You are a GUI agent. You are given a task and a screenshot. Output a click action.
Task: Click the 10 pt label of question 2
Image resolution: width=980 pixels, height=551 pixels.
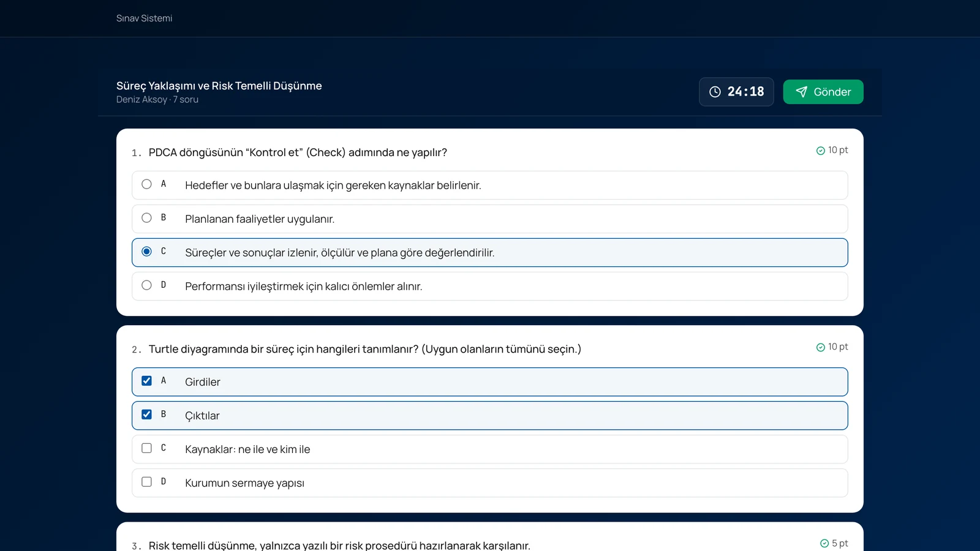838,347
